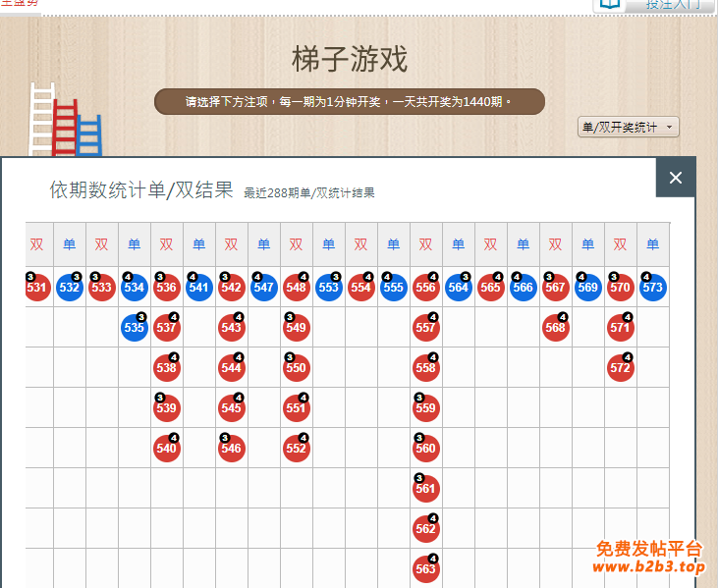Select blue result ball 547

(263, 288)
